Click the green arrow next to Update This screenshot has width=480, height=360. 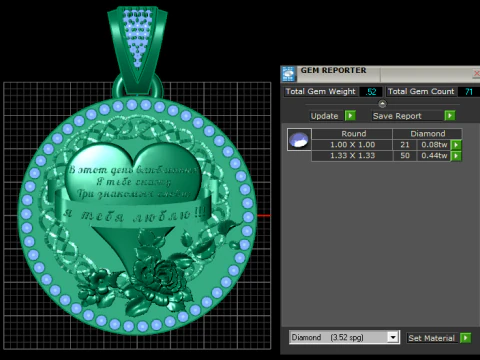[x=350, y=116]
